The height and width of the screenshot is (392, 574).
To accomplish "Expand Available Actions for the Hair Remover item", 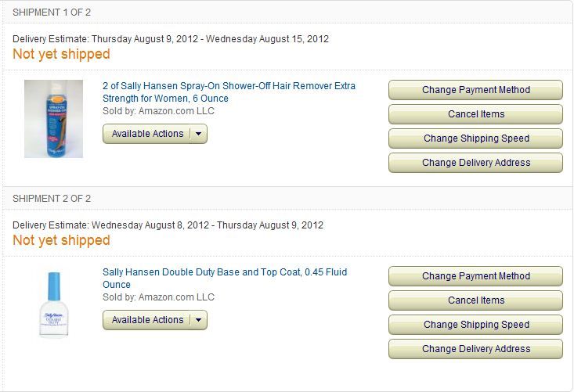I will (x=155, y=134).
